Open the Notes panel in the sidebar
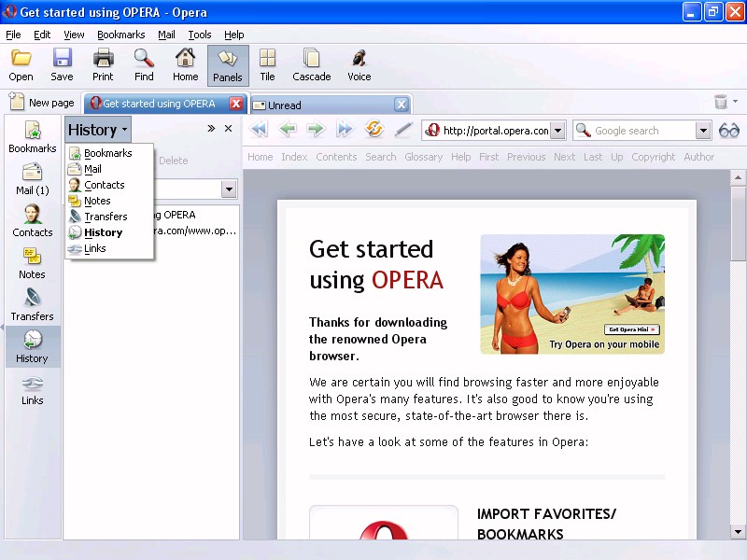 [x=32, y=262]
